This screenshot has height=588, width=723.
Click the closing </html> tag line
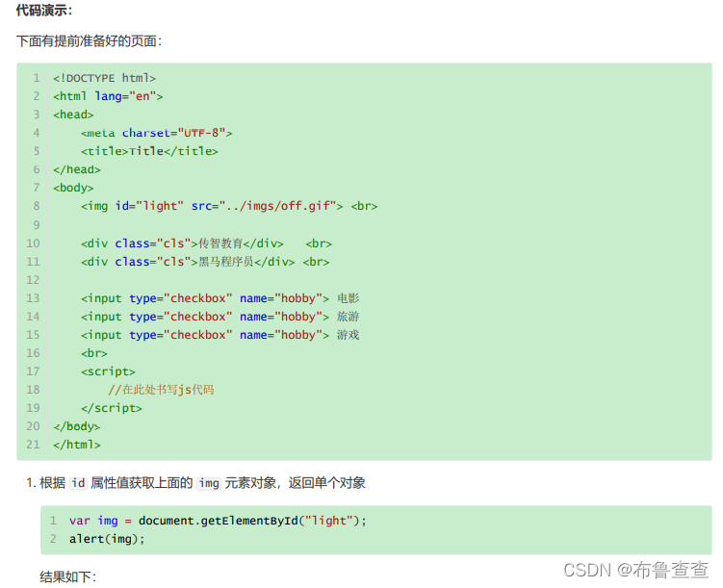point(77,445)
